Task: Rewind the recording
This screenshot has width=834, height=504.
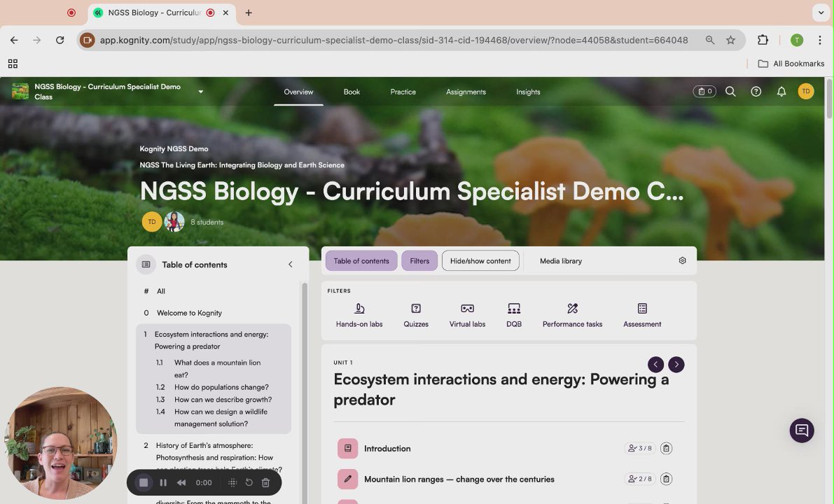Action: coord(181,483)
